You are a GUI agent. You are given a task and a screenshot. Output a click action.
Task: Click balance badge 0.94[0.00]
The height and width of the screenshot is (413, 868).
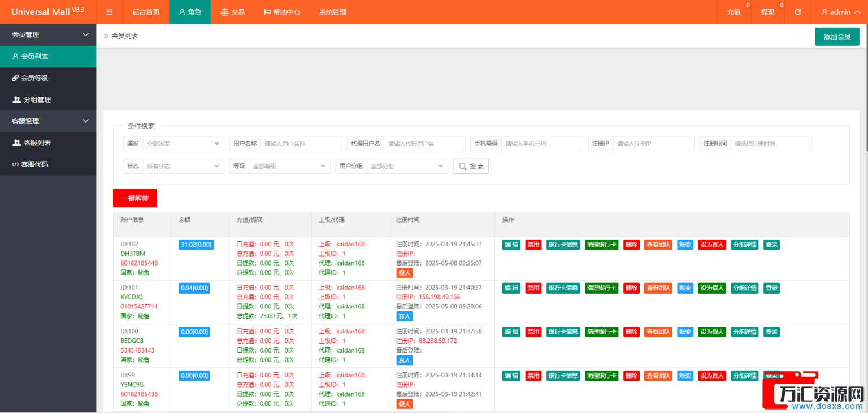pos(194,288)
